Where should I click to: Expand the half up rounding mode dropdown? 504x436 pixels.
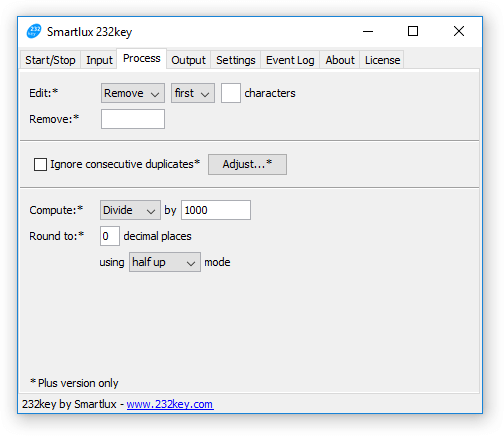tap(165, 262)
